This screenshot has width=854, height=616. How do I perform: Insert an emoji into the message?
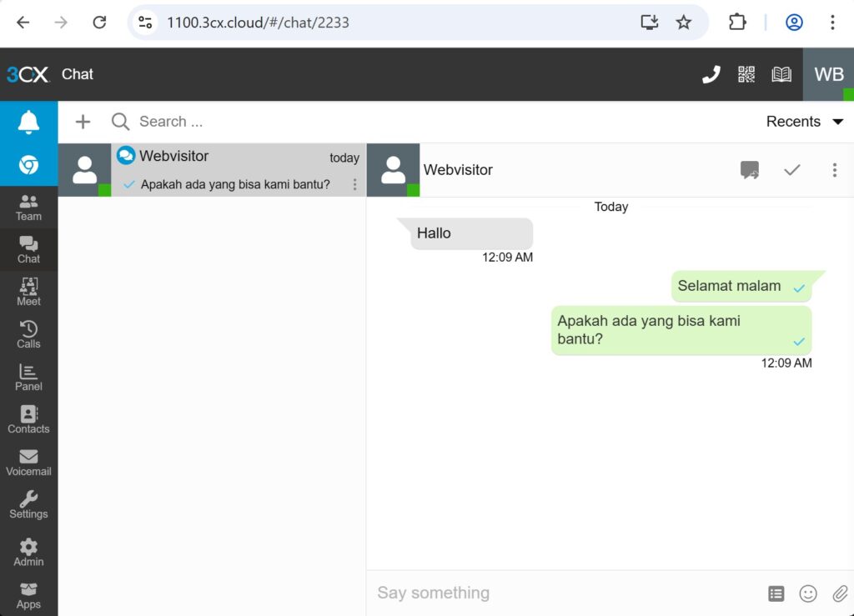[807, 593]
